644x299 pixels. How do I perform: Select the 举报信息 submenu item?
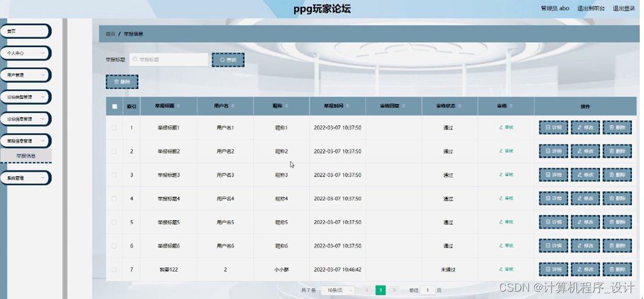[26, 156]
